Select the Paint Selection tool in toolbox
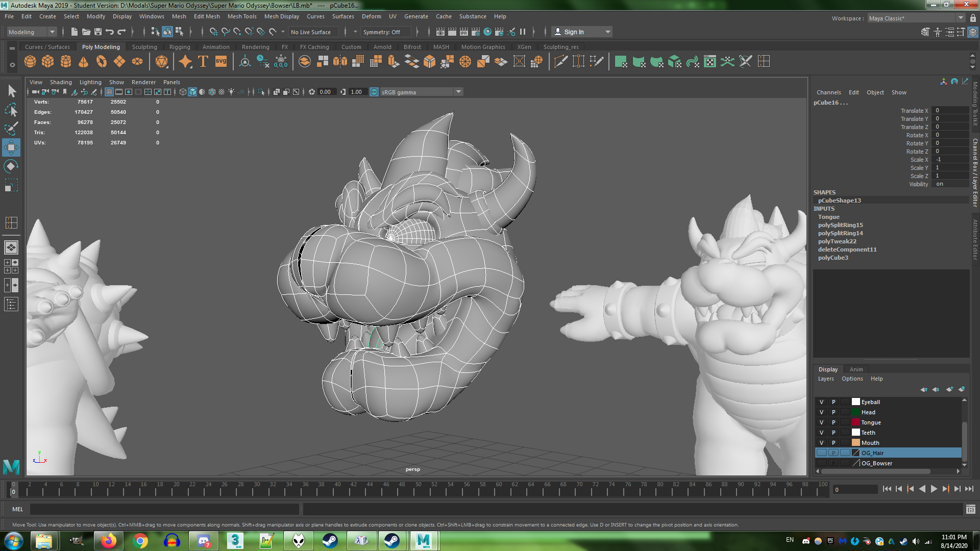 tap(11, 129)
